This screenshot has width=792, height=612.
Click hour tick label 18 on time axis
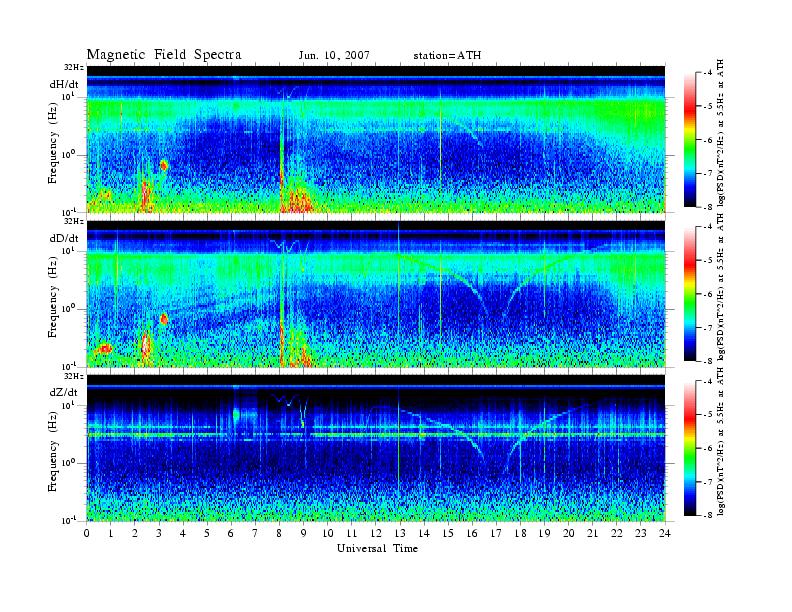pos(520,533)
